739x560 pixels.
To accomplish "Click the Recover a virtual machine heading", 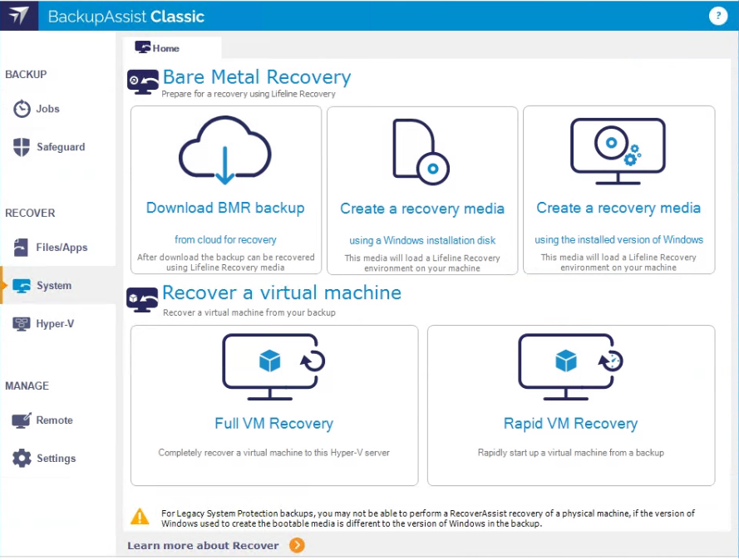I will (282, 293).
